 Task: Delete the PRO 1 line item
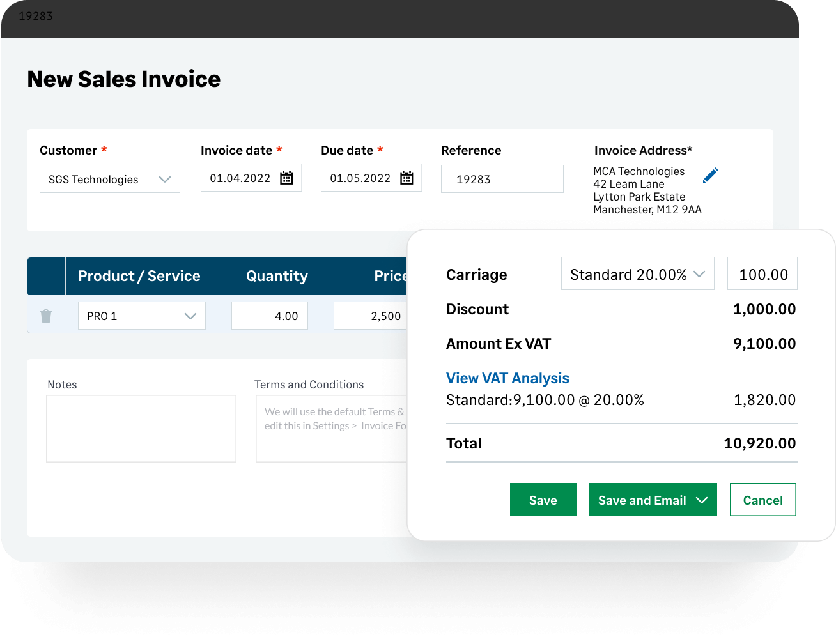pyautogui.click(x=46, y=315)
